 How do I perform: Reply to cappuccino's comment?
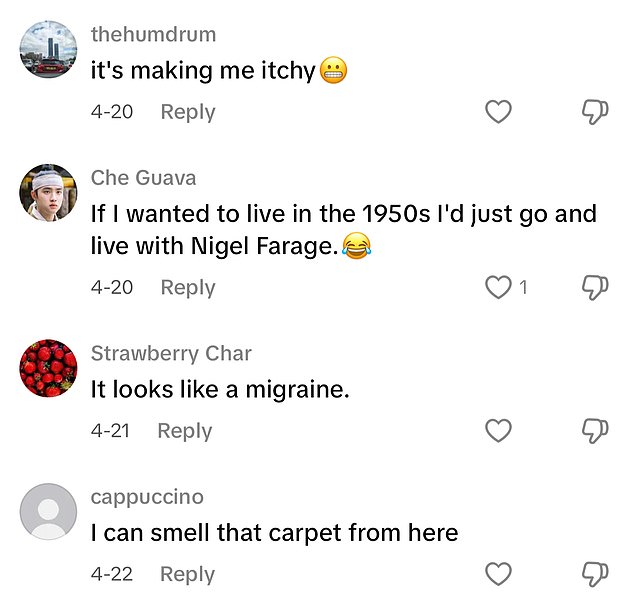pyautogui.click(x=188, y=574)
